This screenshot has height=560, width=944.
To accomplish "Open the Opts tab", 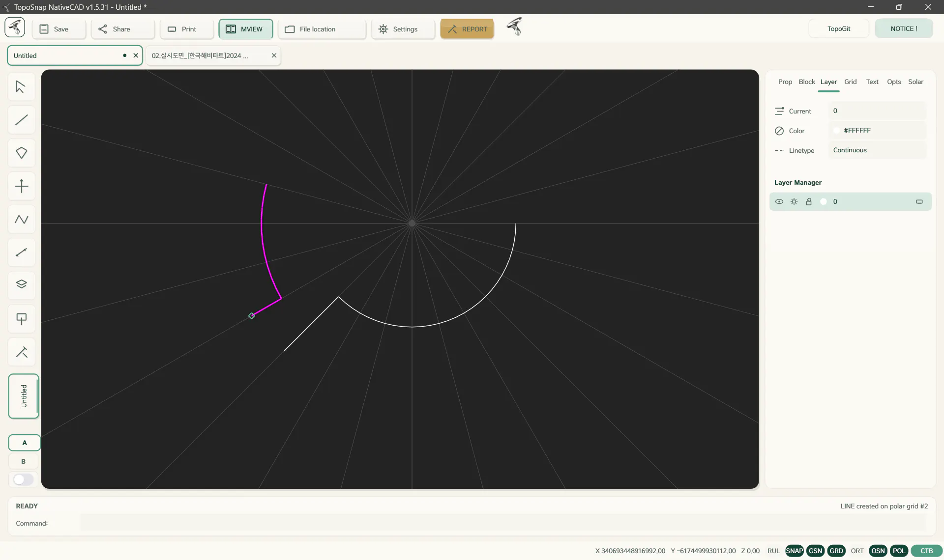I will click(x=894, y=82).
